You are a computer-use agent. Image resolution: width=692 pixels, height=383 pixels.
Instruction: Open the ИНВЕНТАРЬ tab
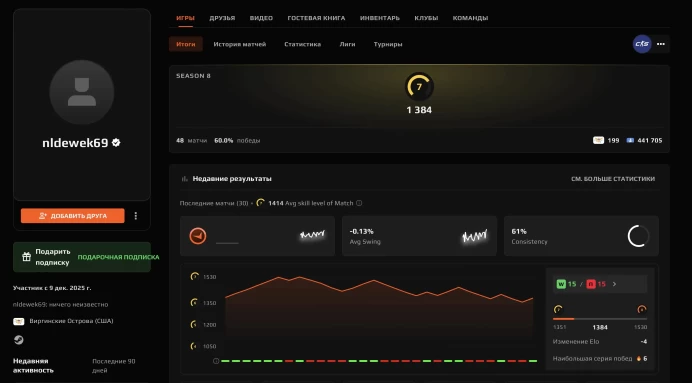tap(380, 18)
